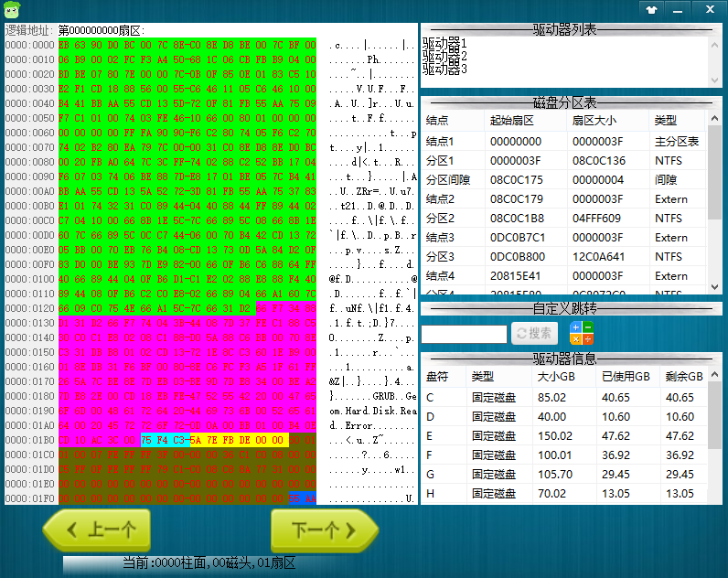The height and width of the screenshot is (578, 728).
Task: Go to next sector with 下一个
Action: [x=325, y=530]
